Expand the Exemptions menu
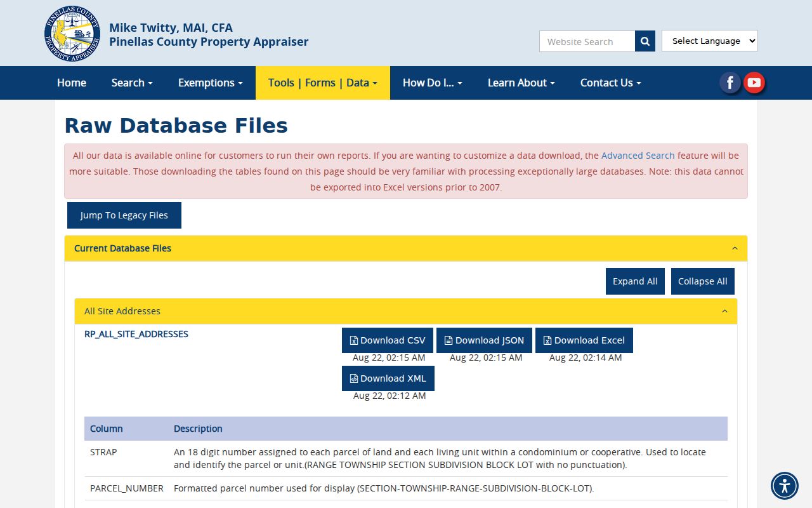The image size is (812, 508). coord(211,83)
